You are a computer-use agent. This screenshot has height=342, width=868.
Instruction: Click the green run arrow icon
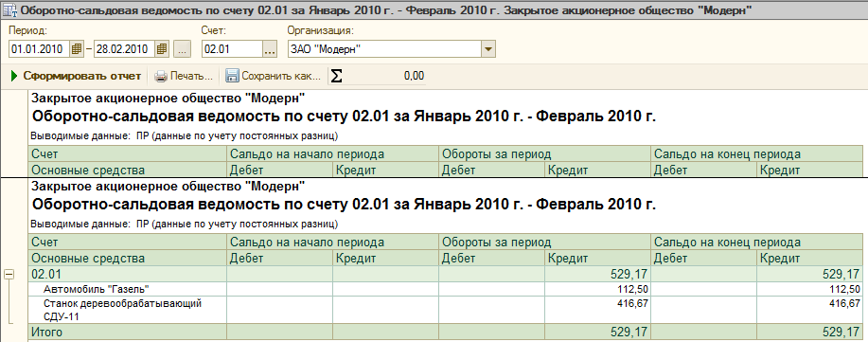pos(14,76)
